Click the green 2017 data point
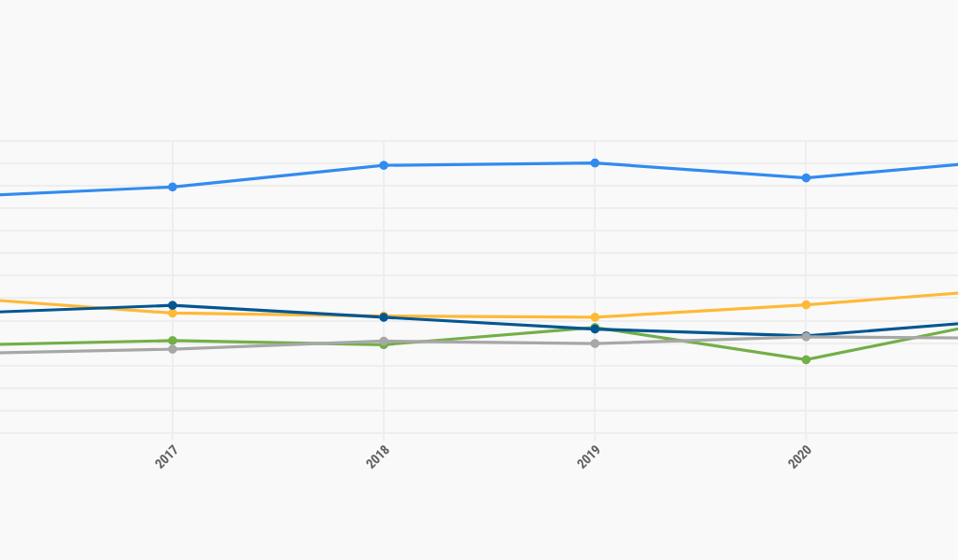This screenshot has height=560, width=958. coord(173,341)
